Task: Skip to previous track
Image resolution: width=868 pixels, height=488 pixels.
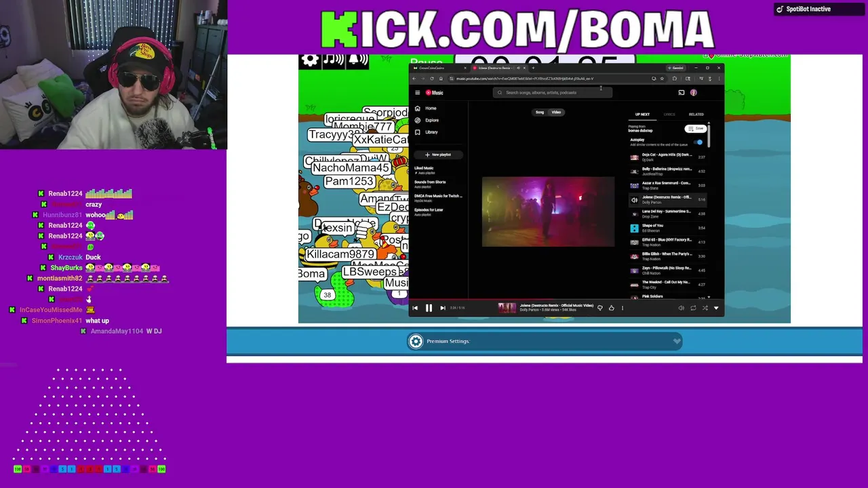Action: point(415,308)
